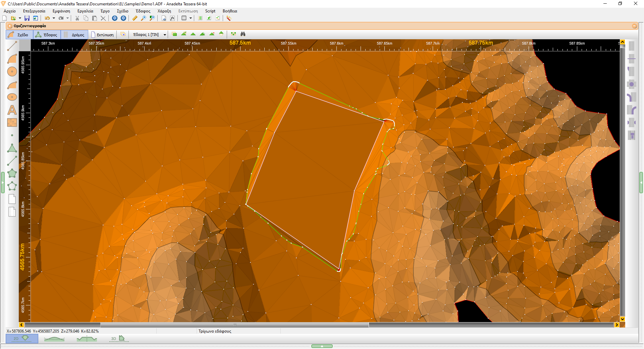Select the line drawing tool
644x349 pixels.
tap(12, 46)
